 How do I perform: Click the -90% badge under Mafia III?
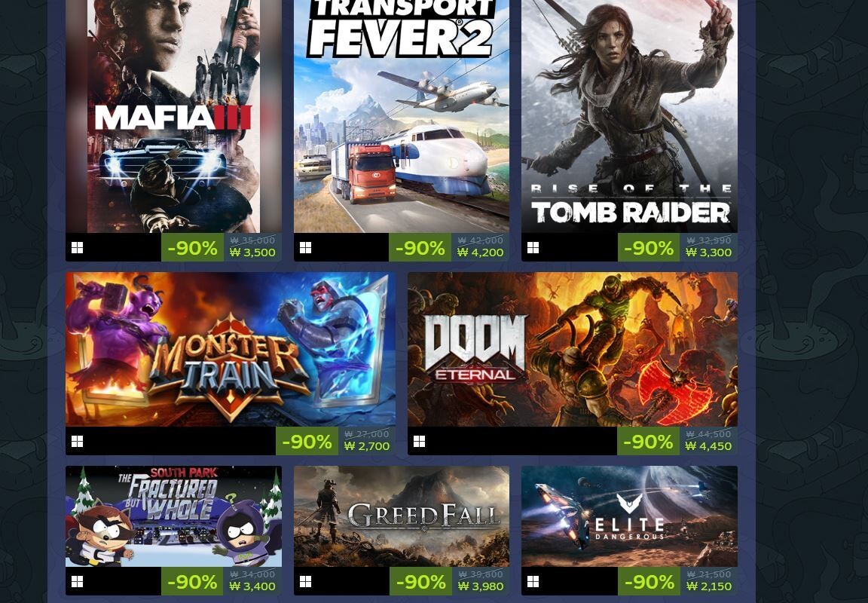[192, 247]
